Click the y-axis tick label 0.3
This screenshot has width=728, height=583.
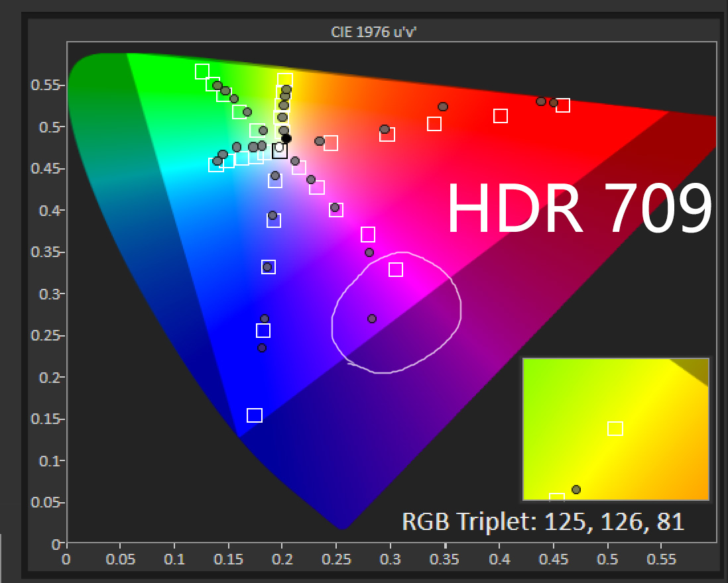click(x=49, y=294)
